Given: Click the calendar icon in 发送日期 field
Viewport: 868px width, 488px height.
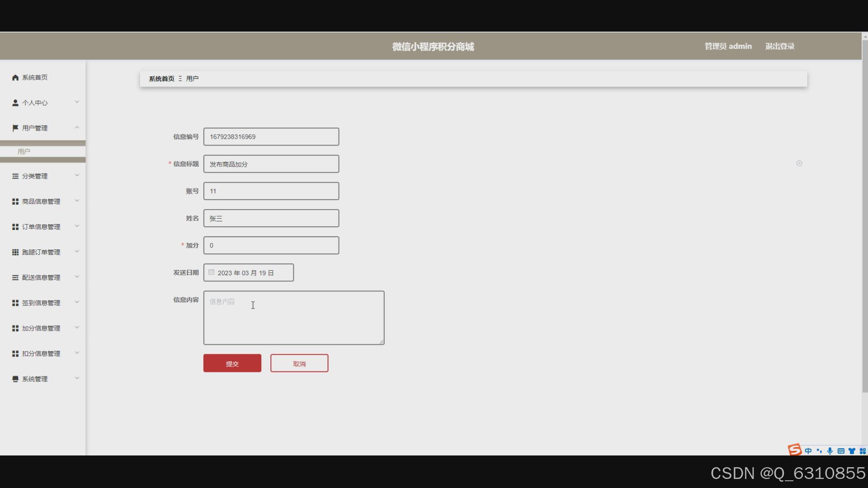Looking at the screenshot, I should click(211, 272).
